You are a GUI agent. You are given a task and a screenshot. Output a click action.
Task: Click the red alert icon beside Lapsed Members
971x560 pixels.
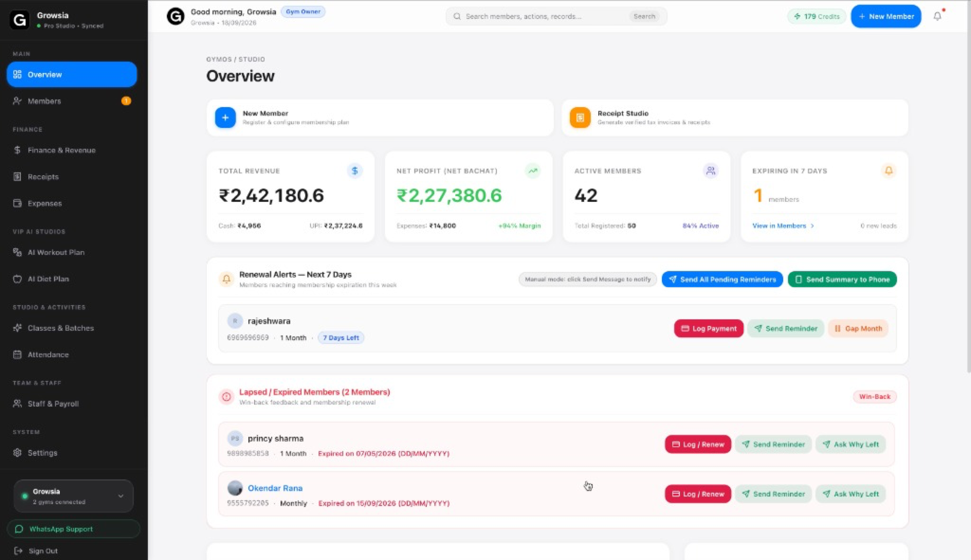[x=226, y=397]
